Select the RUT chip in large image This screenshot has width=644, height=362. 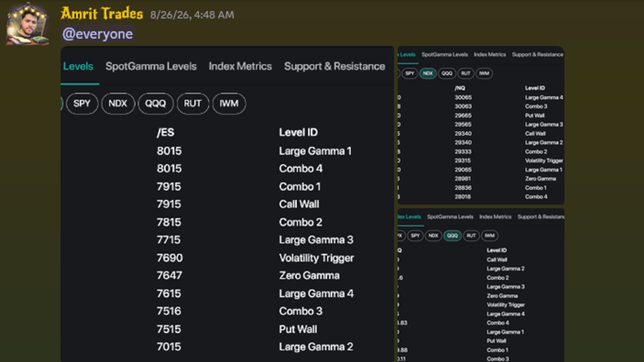coord(193,103)
